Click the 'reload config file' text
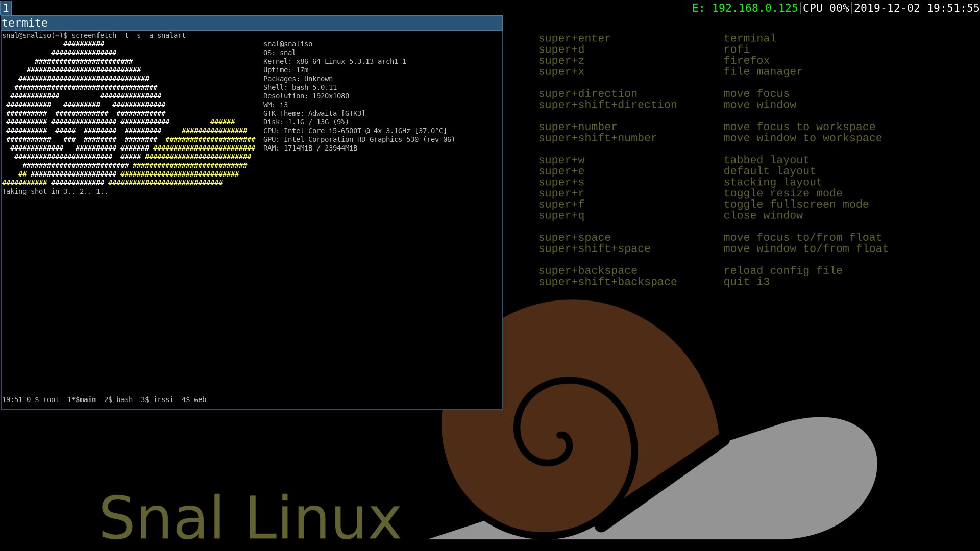Screen dimensions: 980x551 [782, 270]
